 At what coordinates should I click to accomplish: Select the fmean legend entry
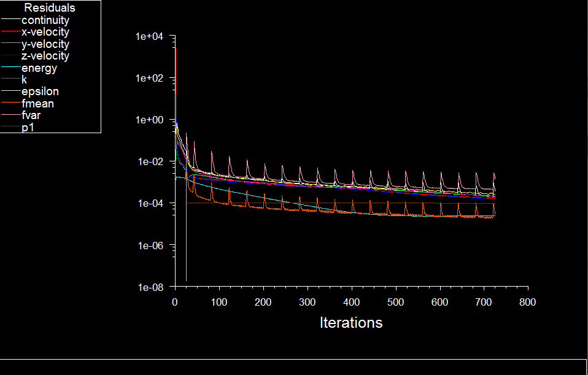coord(38,104)
